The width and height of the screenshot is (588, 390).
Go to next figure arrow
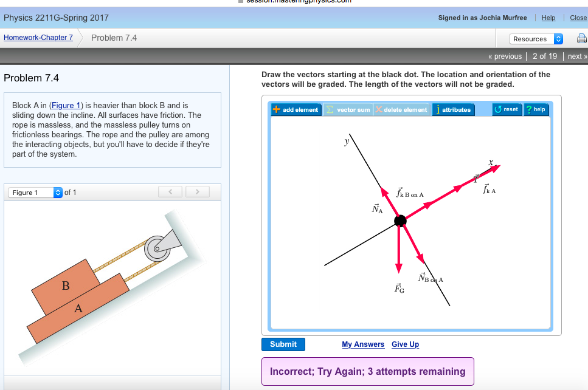coord(197,192)
